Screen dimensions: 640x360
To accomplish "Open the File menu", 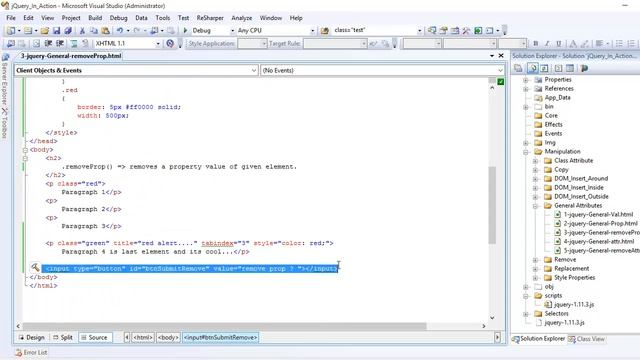I will pyautogui.click(x=11, y=18).
